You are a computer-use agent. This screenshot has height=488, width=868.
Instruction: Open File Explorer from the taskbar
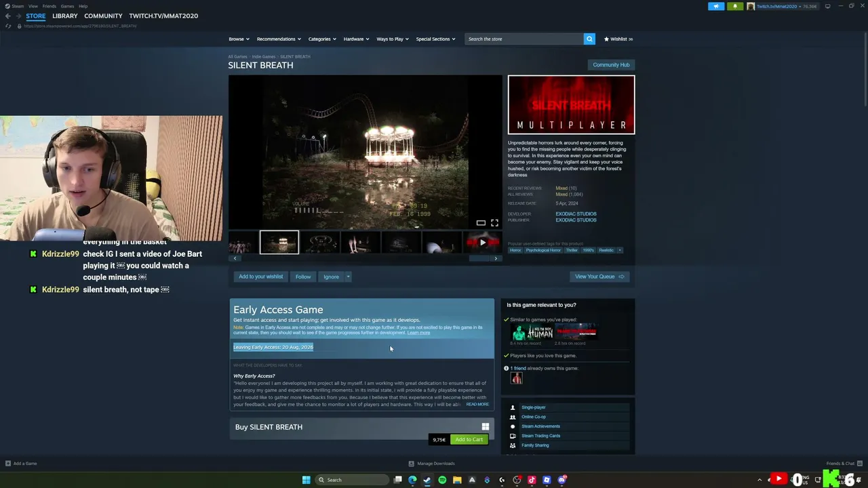457,480
